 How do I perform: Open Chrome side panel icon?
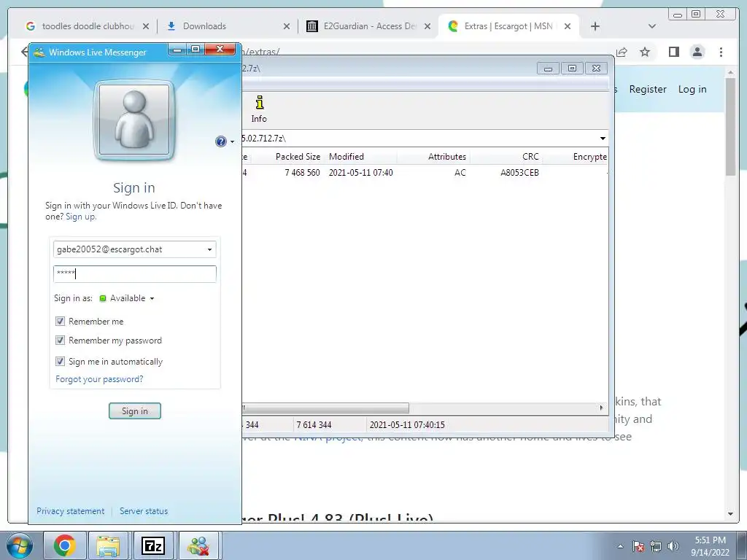click(673, 52)
